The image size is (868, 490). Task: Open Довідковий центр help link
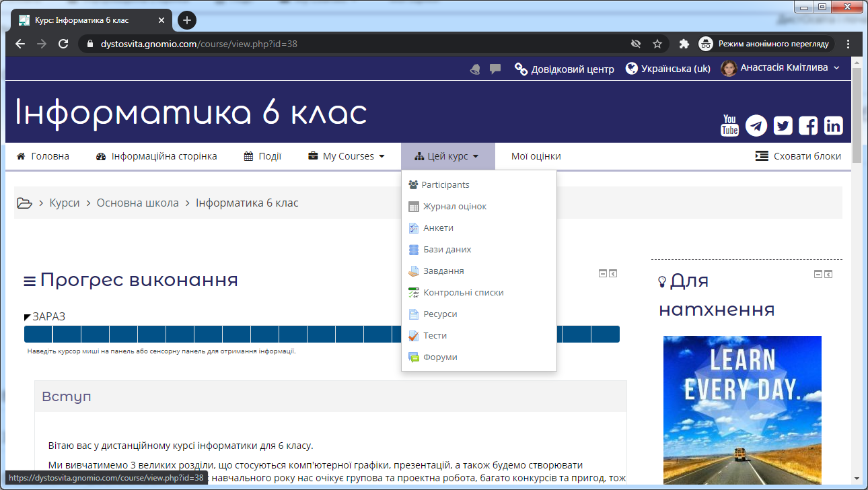(565, 69)
